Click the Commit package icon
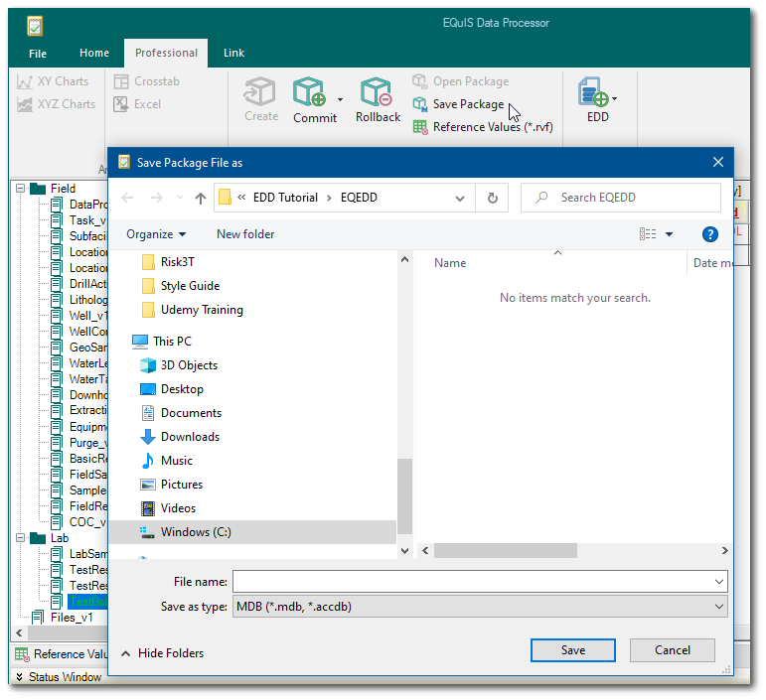 [310, 94]
